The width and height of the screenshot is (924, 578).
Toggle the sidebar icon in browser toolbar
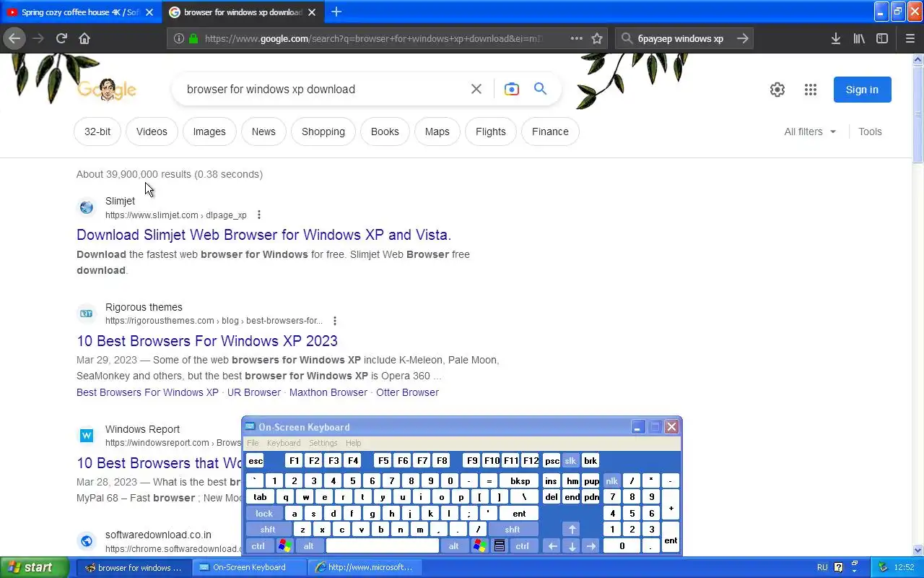(882, 38)
